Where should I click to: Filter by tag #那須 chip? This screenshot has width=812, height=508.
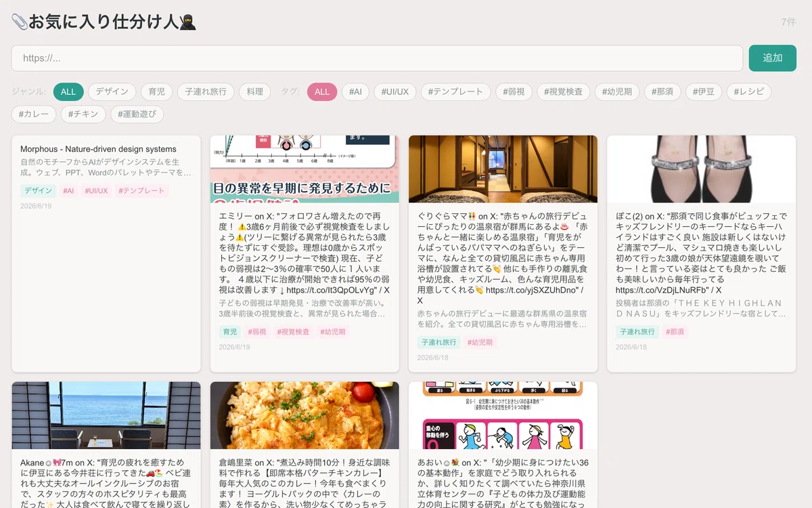(662, 91)
